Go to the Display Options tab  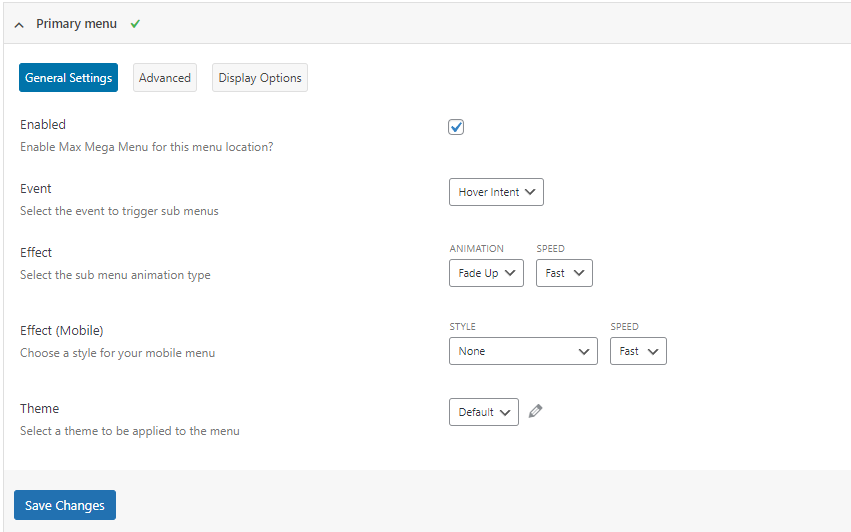coord(260,78)
